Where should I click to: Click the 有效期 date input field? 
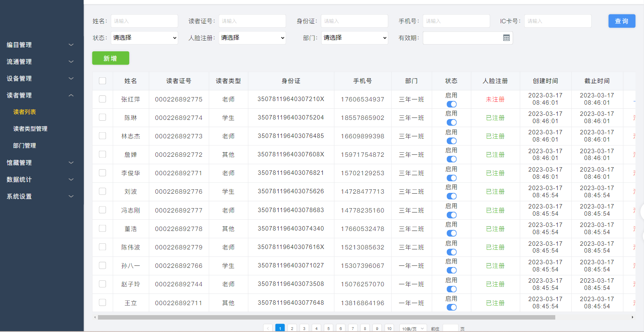468,38
